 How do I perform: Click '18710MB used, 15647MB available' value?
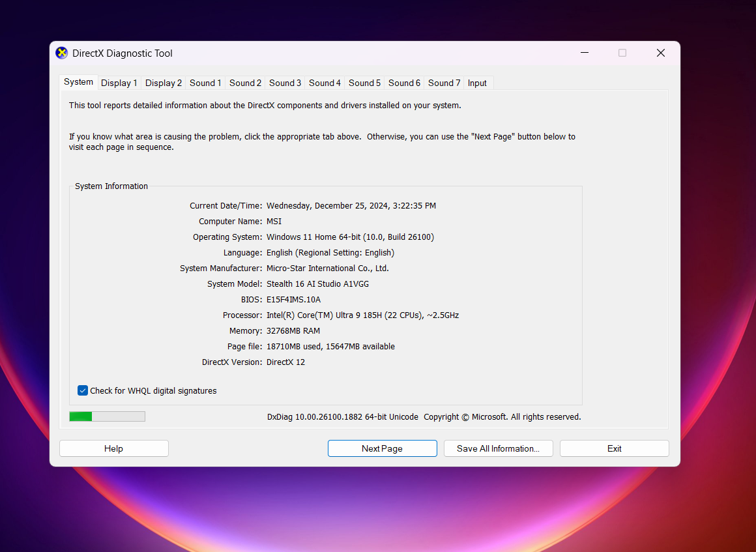click(x=331, y=346)
